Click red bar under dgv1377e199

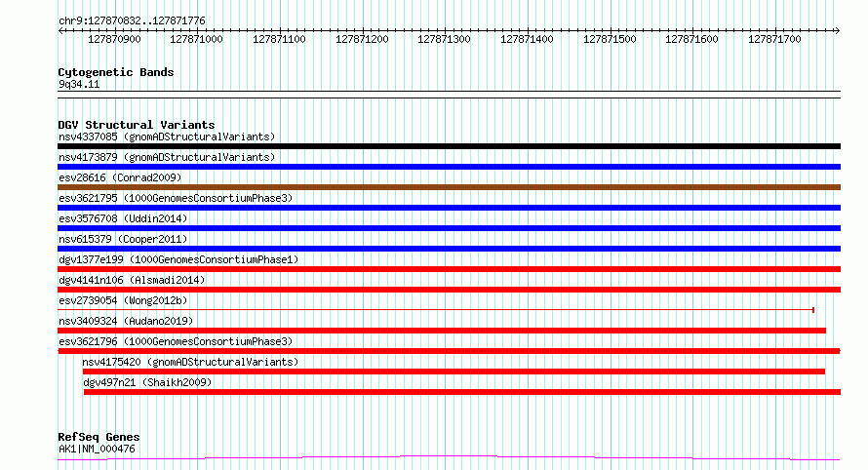pyautogui.click(x=449, y=269)
